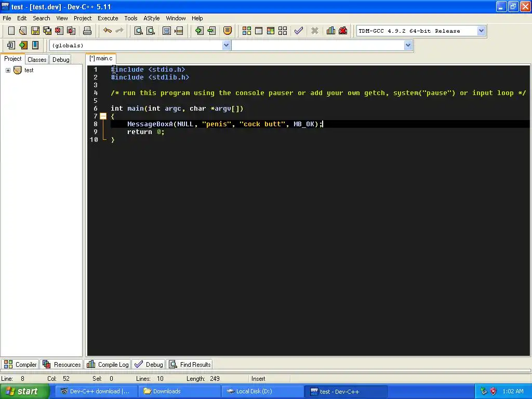Open the View menu
The width and height of the screenshot is (532, 399).
coord(62,18)
